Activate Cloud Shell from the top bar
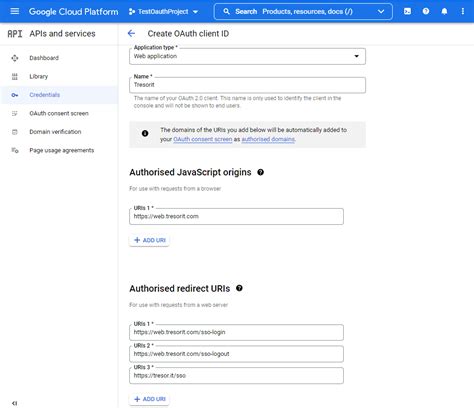The image size is (474, 408). pyautogui.click(x=407, y=11)
